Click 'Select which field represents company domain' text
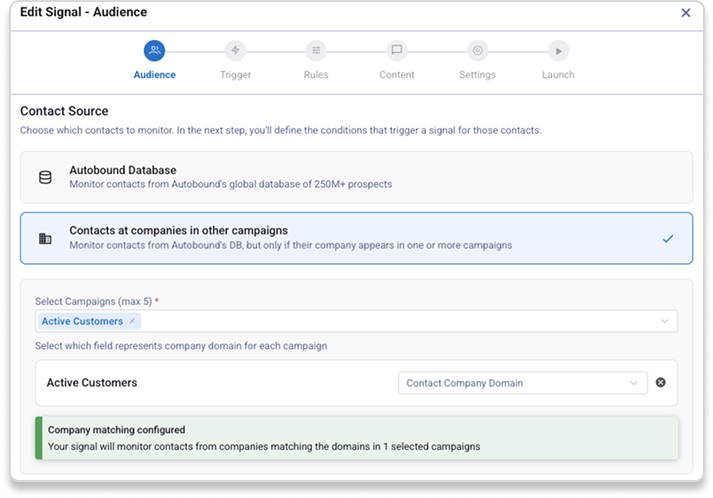713x498 pixels. tap(181, 346)
